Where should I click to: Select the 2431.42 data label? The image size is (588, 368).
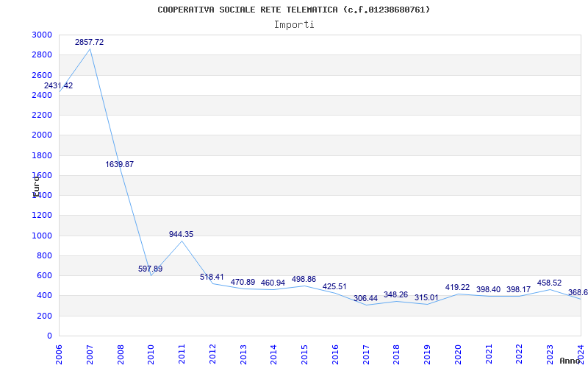[59, 85]
